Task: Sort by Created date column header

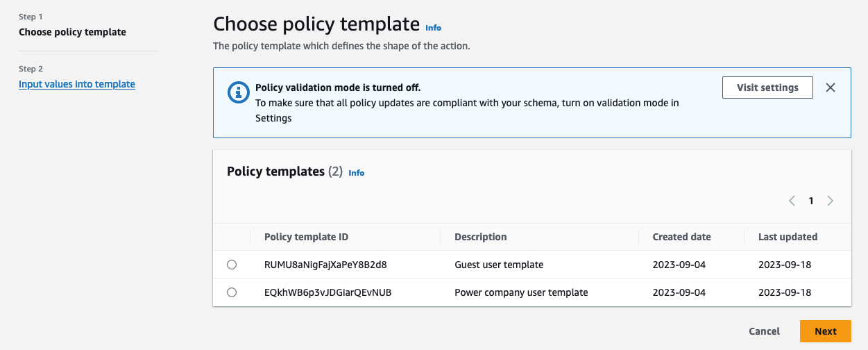Action: coord(681,237)
